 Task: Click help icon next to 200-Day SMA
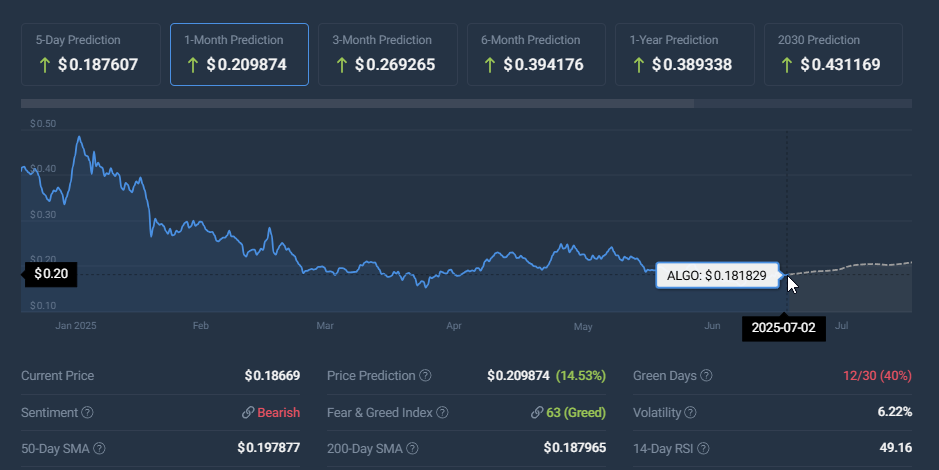(x=412, y=448)
